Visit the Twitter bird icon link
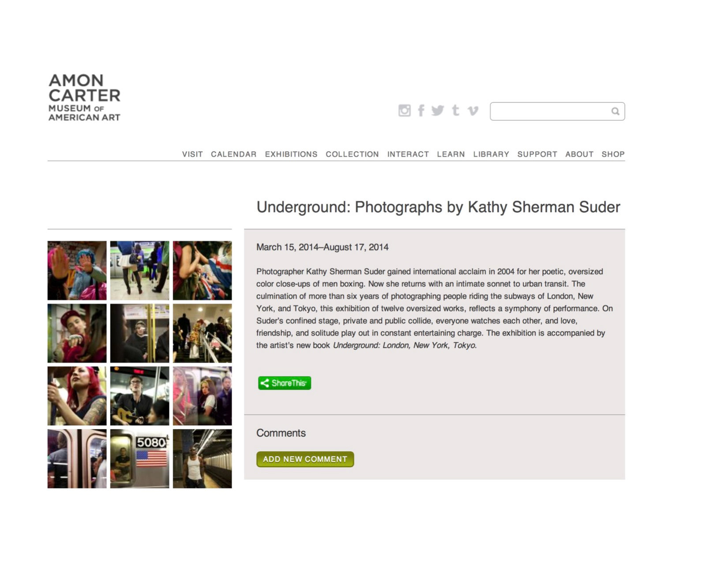Screen dimensions: 728x563 [x=437, y=110]
